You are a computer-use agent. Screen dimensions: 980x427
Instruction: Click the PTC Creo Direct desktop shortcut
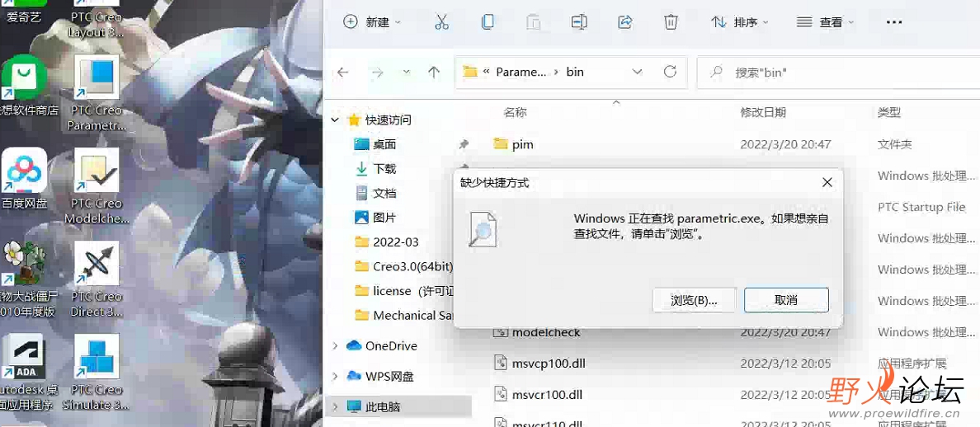(x=97, y=279)
